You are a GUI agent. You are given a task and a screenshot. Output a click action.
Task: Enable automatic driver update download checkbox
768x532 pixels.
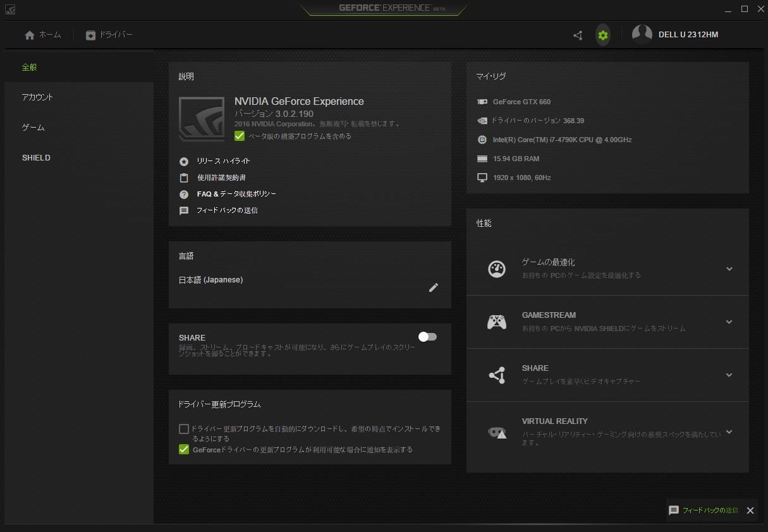(184, 429)
